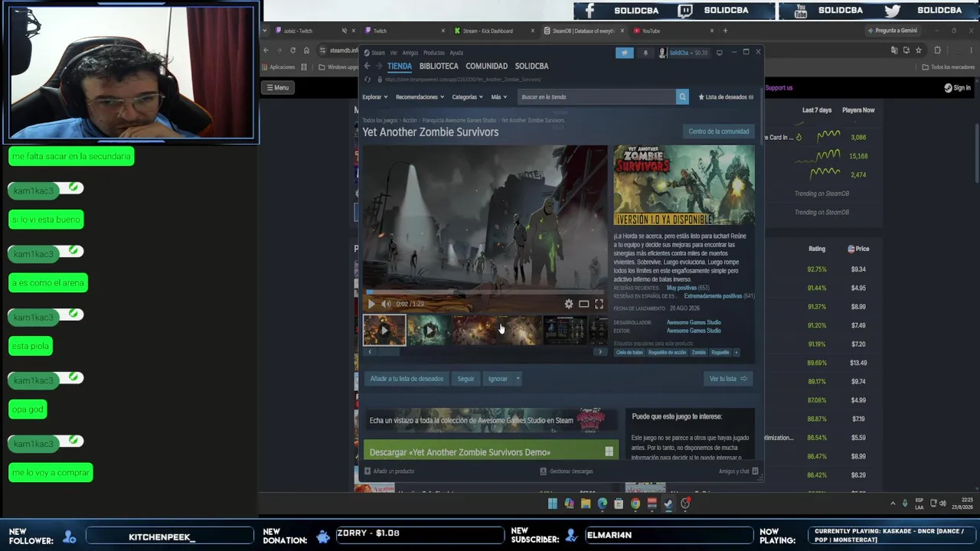Image resolution: width=980 pixels, height=551 pixels.
Task: Open Lista de deseados link
Action: [726, 97]
